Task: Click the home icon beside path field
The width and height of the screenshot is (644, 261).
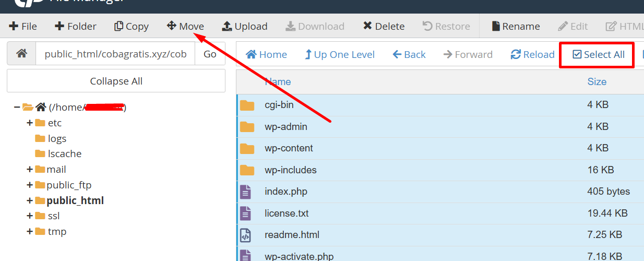Action: click(21, 54)
